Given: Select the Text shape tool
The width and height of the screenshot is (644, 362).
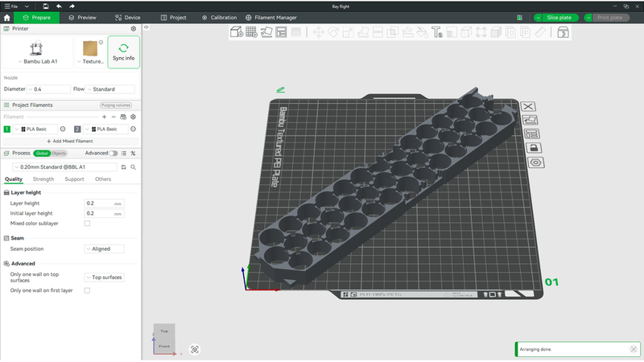Looking at the screenshot, I should tap(436, 32).
